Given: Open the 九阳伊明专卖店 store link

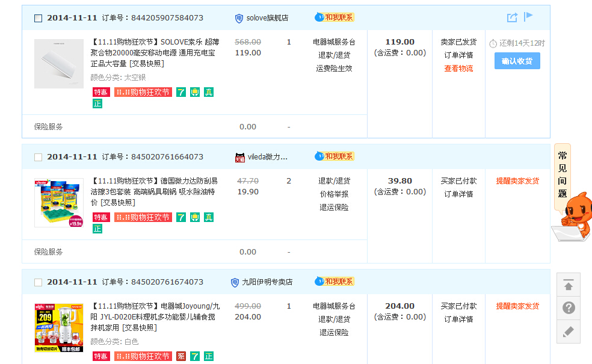Looking at the screenshot, I should click(x=267, y=282).
